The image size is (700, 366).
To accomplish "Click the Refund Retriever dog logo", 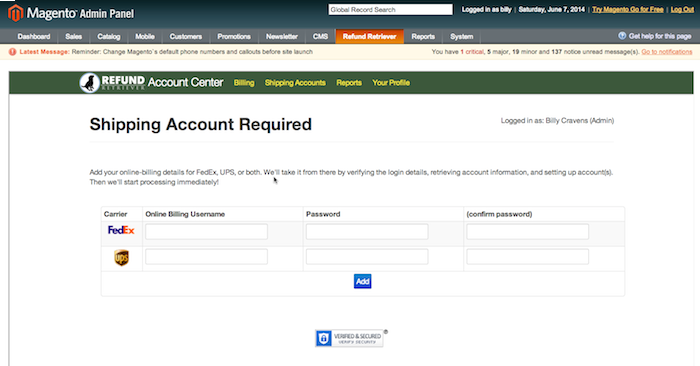I will (x=89, y=83).
